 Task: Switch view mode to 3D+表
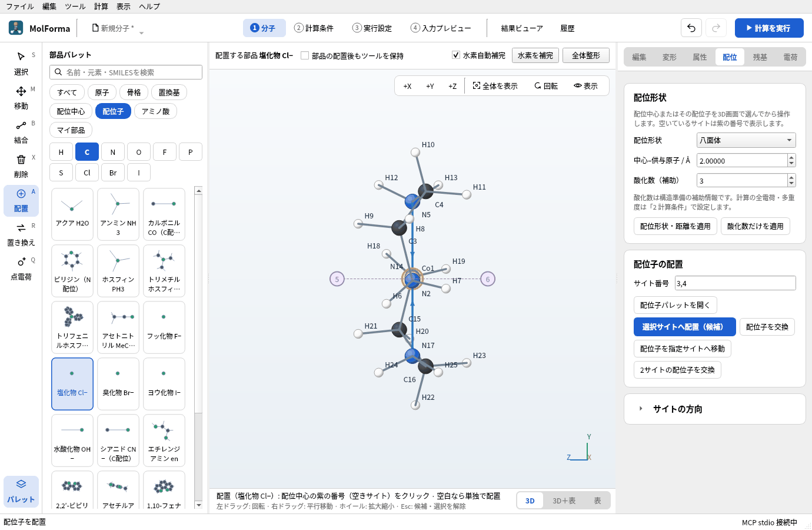click(564, 501)
